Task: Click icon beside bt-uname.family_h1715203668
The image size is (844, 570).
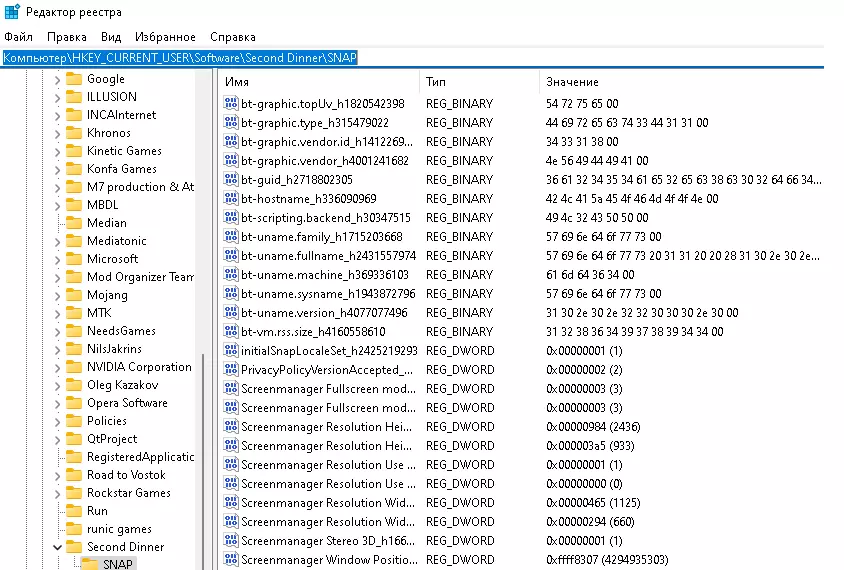Action: (x=231, y=236)
